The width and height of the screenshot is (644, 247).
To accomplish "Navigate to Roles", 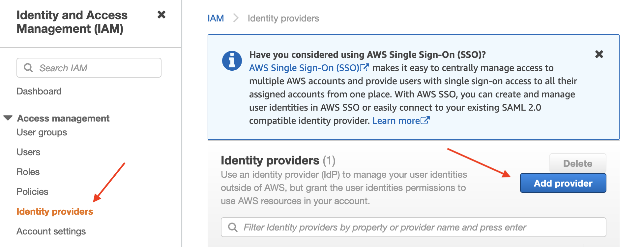I will click(x=28, y=172).
